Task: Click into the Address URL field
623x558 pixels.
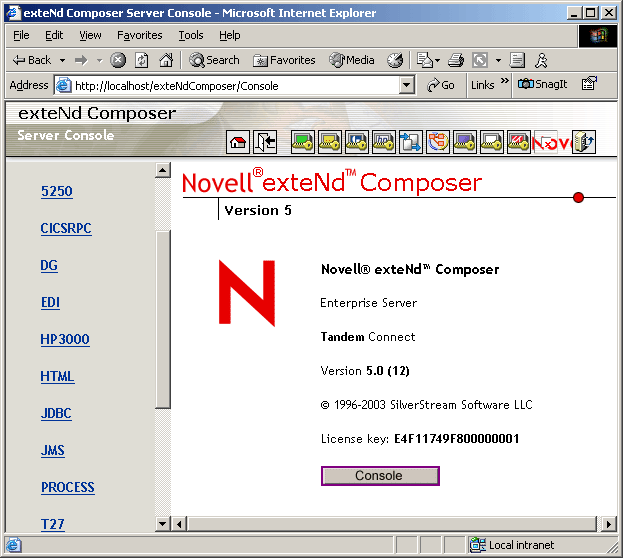Action: pyautogui.click(x=234, y=85)
